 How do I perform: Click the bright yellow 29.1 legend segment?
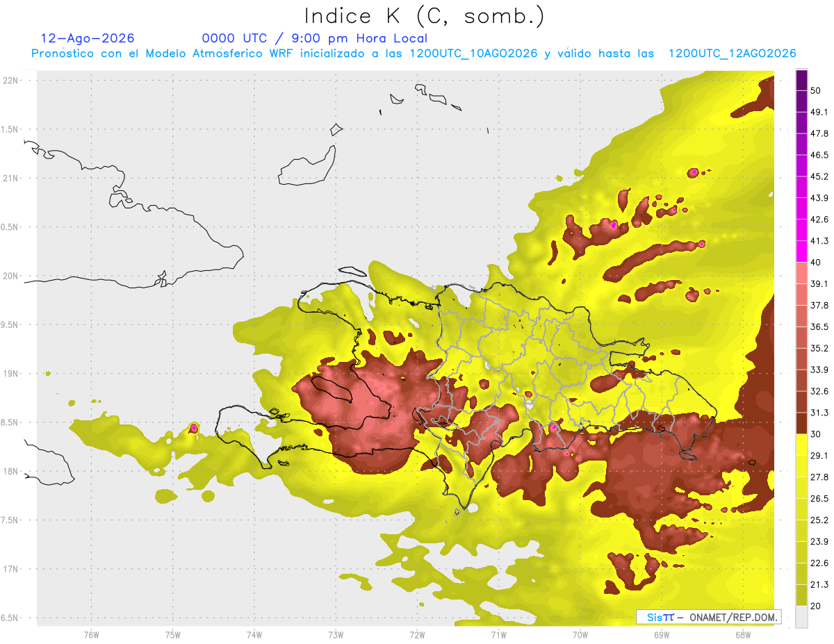tap(801, 445)
